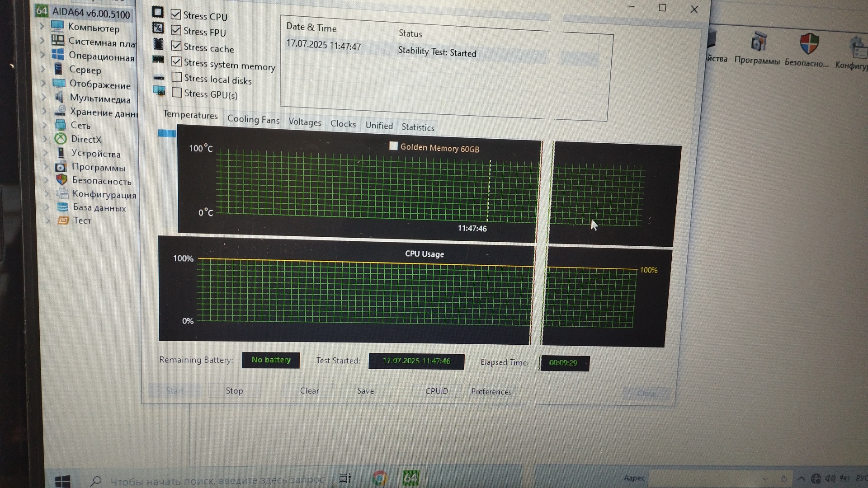Click the AIDA64 icon in the Windows taskbar
Viewport: 868px width, 488px height.
click(x=410, y=478)
